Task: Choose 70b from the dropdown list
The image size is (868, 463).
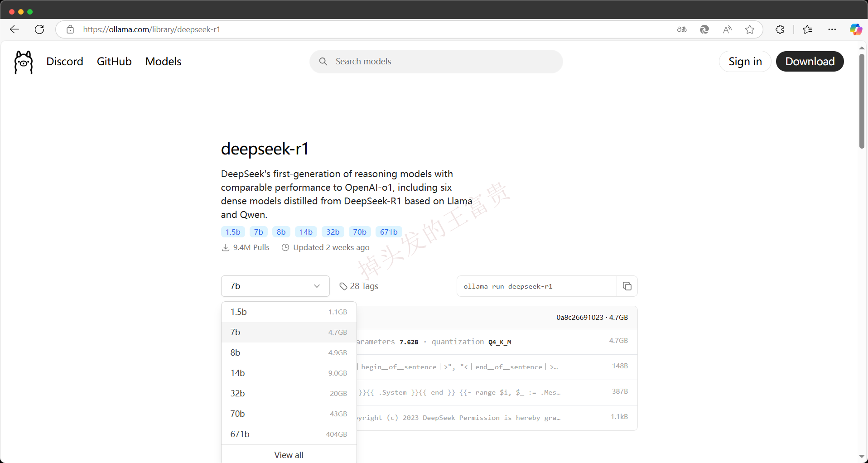Action: click(289, 414)
